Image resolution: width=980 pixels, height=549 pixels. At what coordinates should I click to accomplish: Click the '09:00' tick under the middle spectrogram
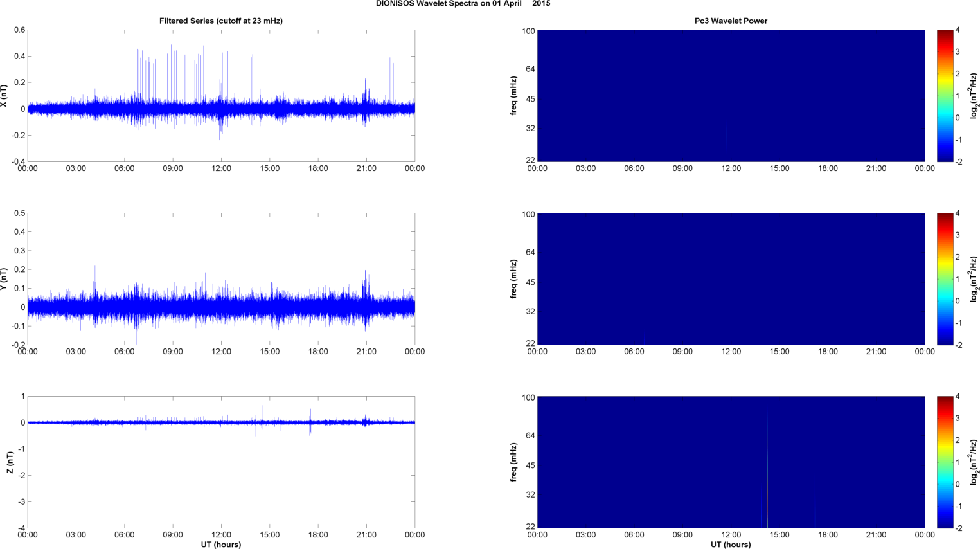pyautogui.click(x=682, y=352)
